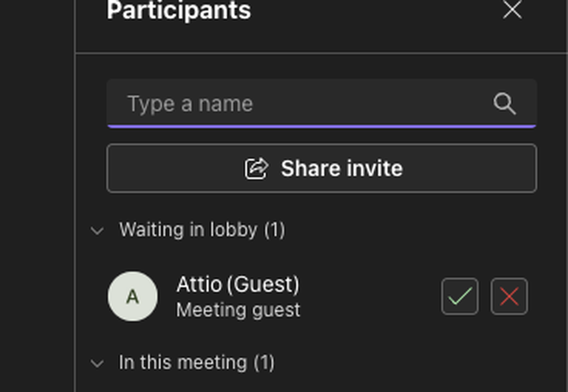Click the panel's left border edge

[75, 196]
